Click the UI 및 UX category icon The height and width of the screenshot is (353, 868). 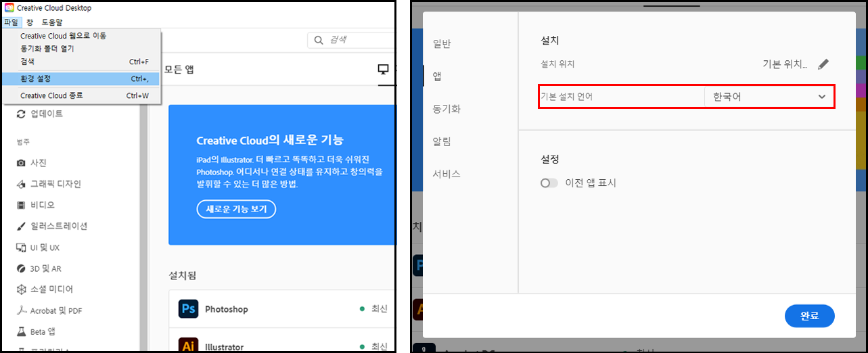click(x=21, y=248)
